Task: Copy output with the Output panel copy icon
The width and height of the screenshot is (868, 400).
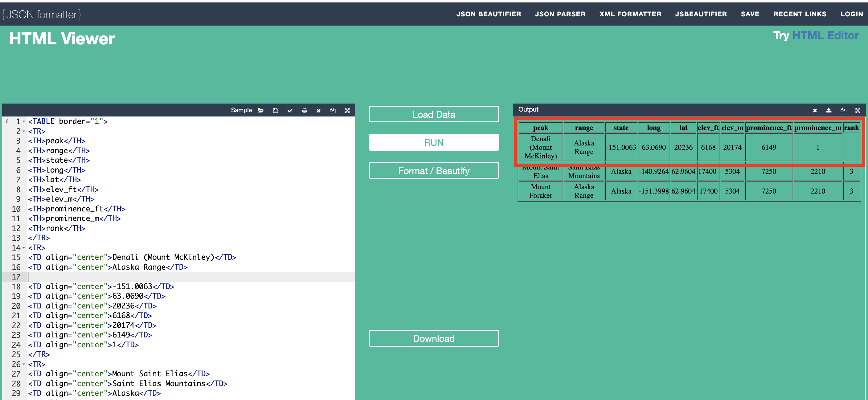Action: click(x=843, y=110)
